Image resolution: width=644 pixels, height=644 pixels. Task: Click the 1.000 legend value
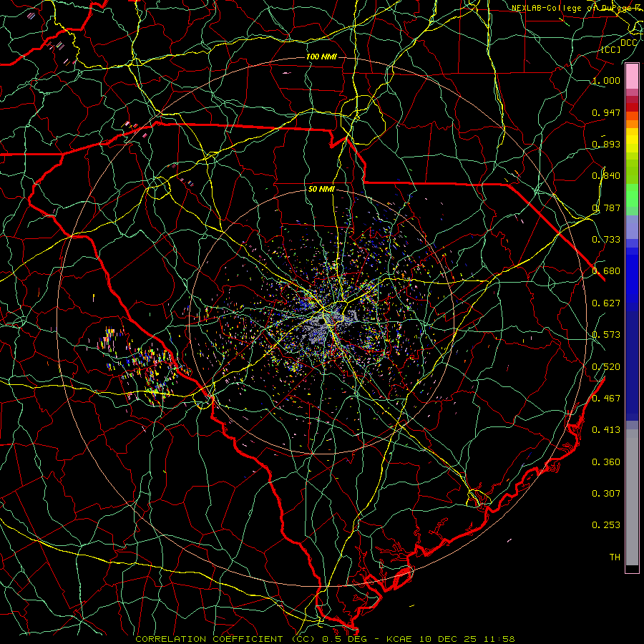[606, 80]
